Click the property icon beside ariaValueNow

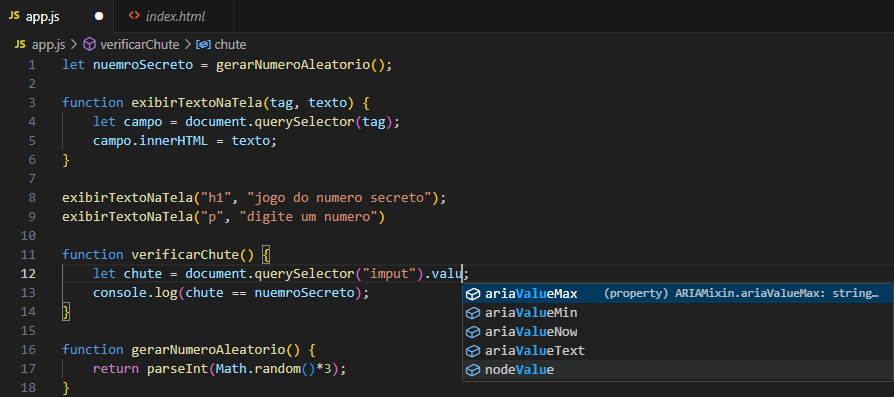pos(473,332)
